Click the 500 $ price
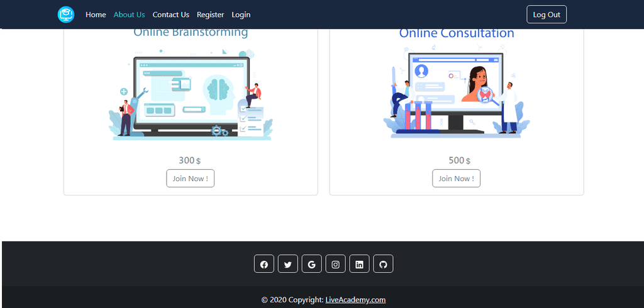The image size is (644, 308). tap(460, 160)
